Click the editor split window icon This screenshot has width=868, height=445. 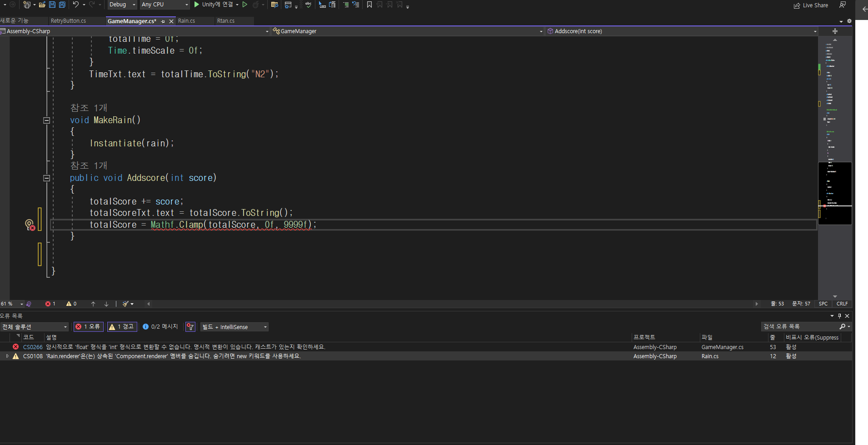835,31
